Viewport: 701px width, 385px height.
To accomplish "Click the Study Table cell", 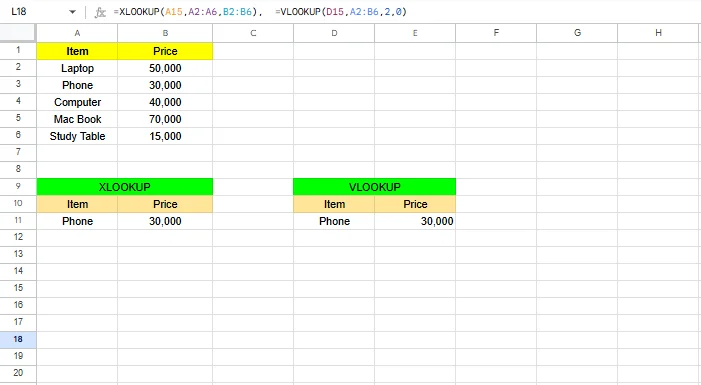I will tap(77, 136).
